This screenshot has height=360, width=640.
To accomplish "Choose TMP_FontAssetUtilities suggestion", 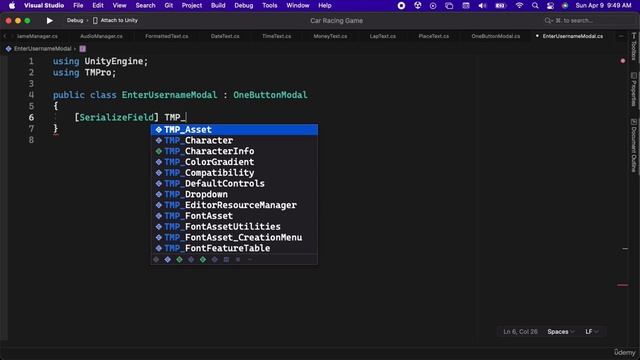I will click(234, 227).
